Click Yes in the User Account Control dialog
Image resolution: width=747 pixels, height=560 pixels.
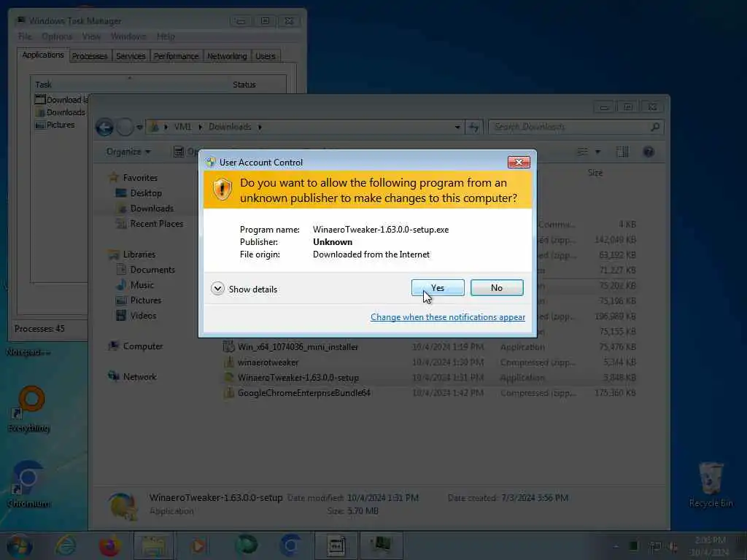[438, 287]
